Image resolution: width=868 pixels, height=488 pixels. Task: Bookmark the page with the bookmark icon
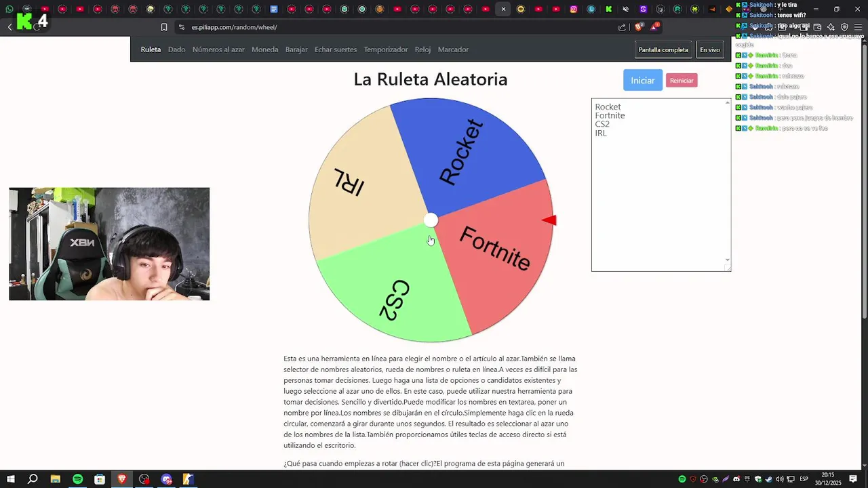tap(164, 27)
